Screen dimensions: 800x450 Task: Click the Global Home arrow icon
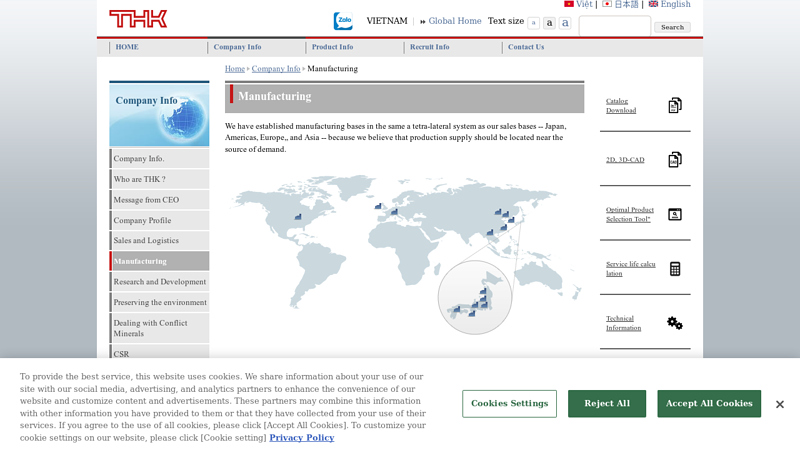point(422,21)
